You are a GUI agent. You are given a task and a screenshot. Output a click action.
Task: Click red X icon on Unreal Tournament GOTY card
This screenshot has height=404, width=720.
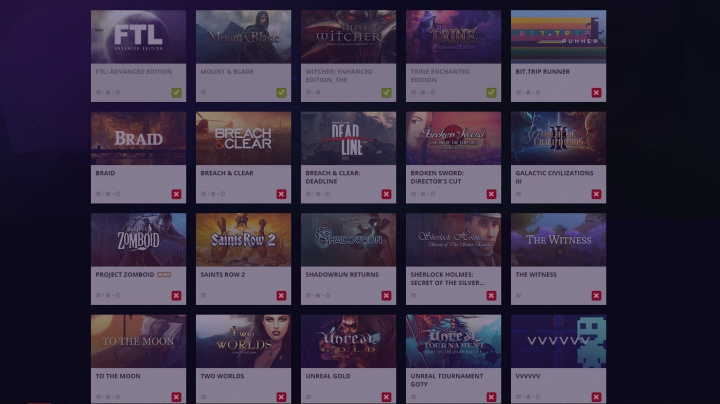tap(491, 397)
